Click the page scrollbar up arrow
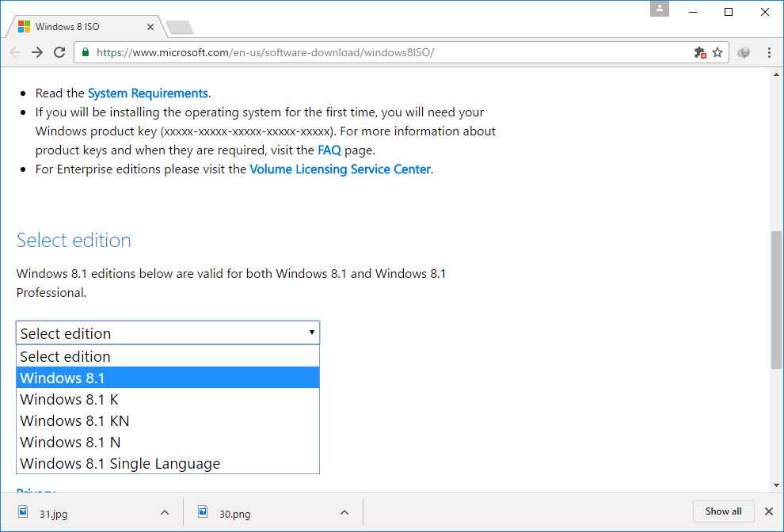Viewport: 784px width, 532px height. tap(777, 75)
